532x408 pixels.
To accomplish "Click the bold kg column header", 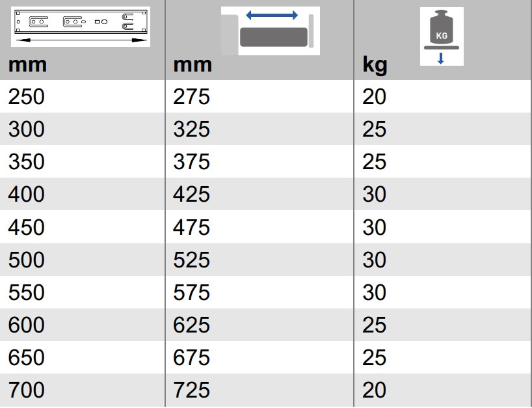I will coord(375,65).
